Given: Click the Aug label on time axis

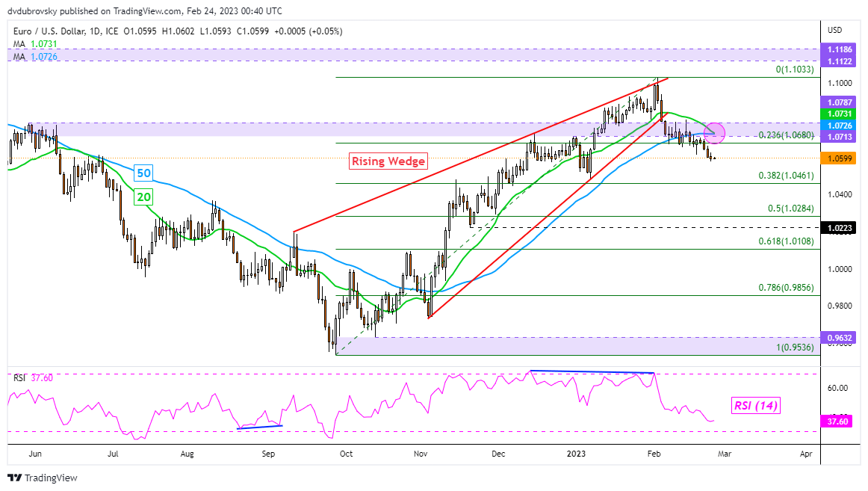Looking at the screenshot, I should [x=187, y=454].
